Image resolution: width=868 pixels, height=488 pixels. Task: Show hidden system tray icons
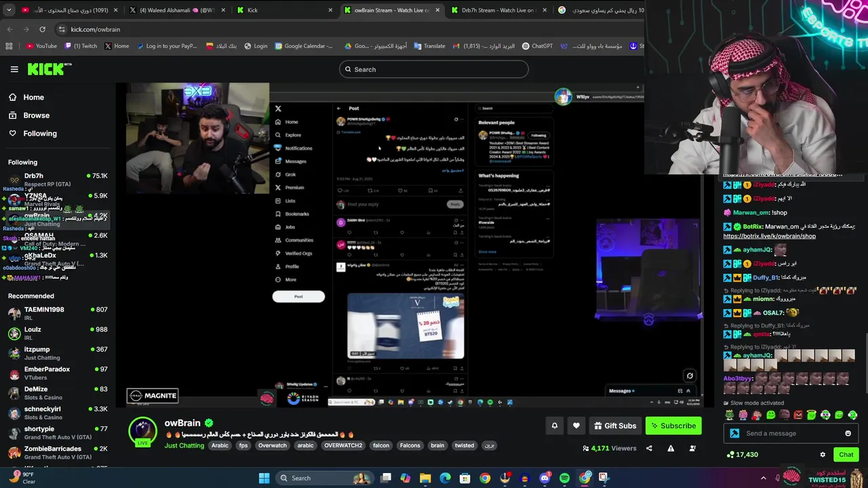(x=763, y=478)
